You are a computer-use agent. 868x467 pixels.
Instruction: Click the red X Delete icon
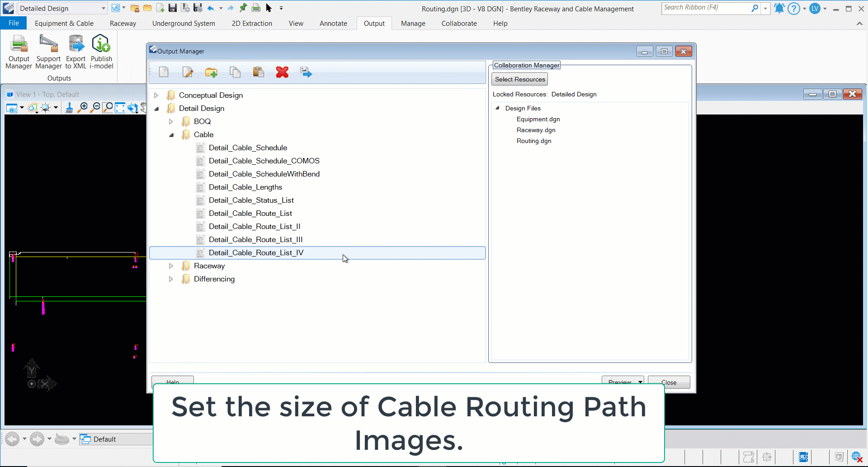tap(282, 72)
